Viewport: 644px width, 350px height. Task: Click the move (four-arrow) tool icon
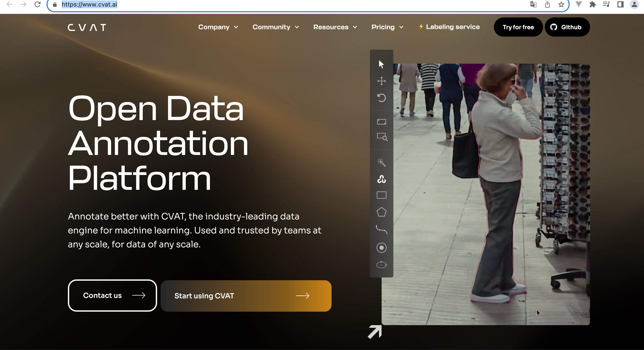point(381,81)
